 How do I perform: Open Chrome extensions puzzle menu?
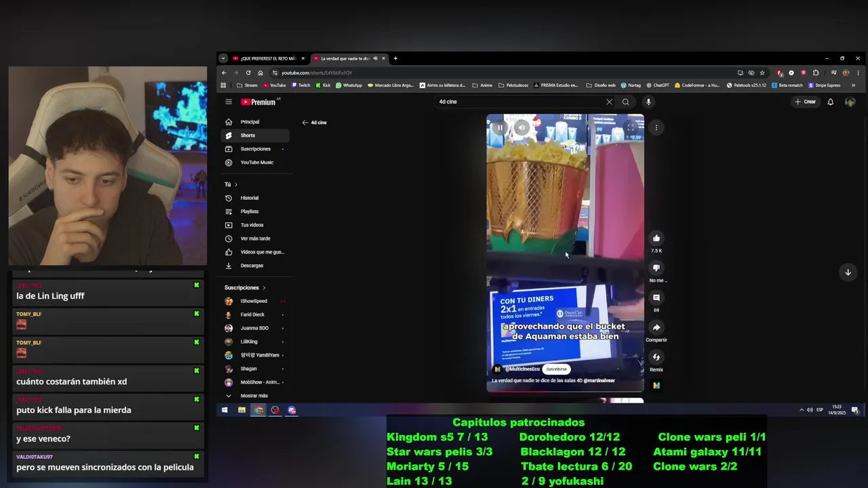(x=816, y=73)
